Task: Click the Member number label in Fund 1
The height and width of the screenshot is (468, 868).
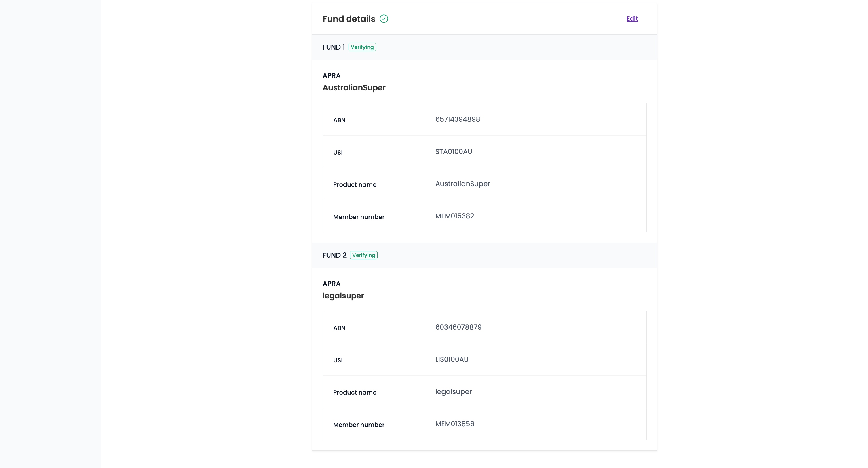Action: (x=359, y=217)
